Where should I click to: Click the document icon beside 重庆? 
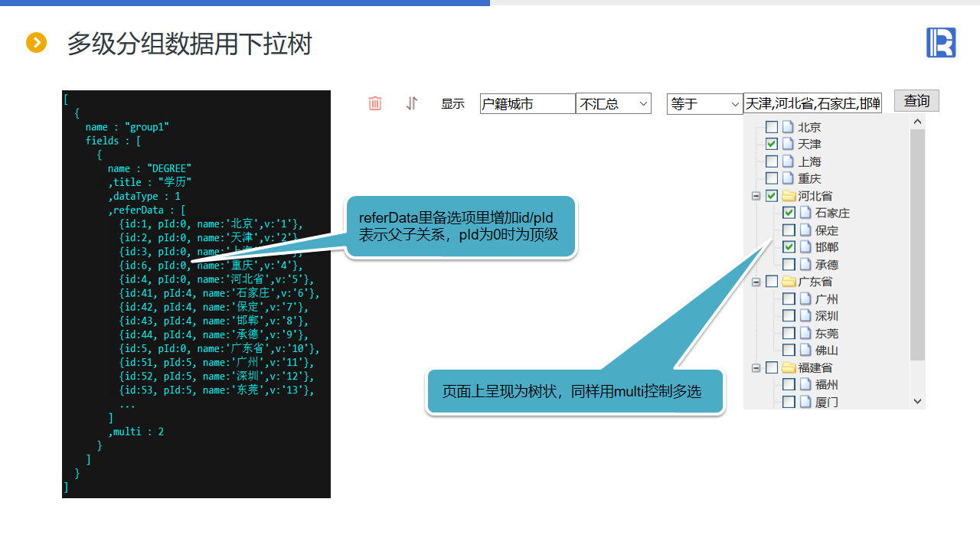(787, 178)
